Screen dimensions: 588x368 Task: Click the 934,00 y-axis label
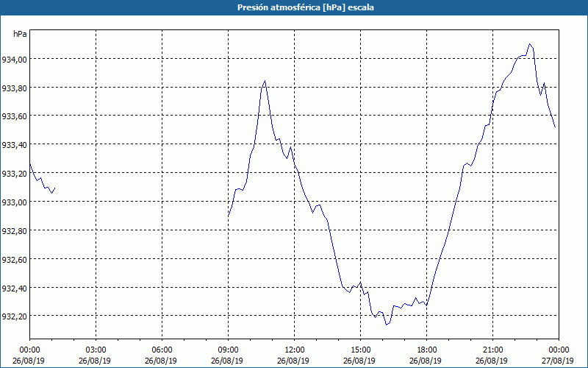[x=14, y=59]
